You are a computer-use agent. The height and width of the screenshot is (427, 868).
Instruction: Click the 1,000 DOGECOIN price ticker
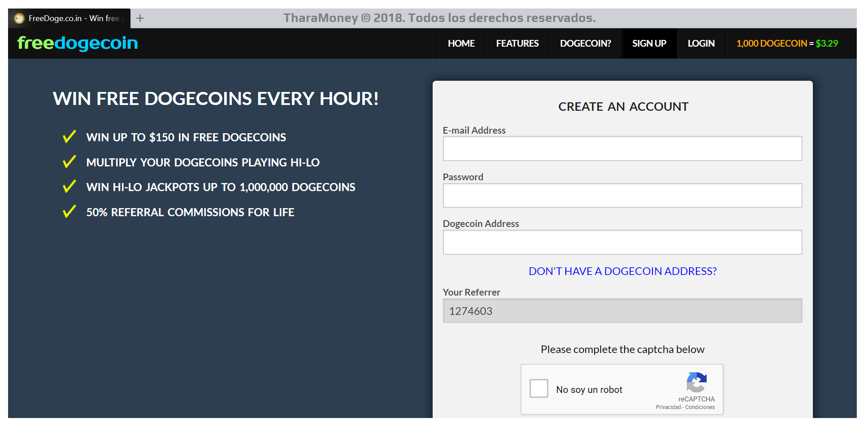[x=787, y=44]
